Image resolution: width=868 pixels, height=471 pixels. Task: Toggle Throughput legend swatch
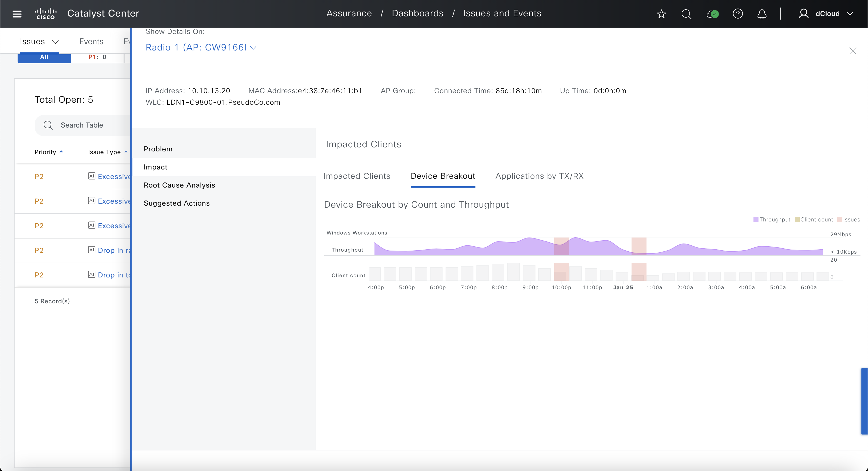pyautogui.click(x=756, y=220)
